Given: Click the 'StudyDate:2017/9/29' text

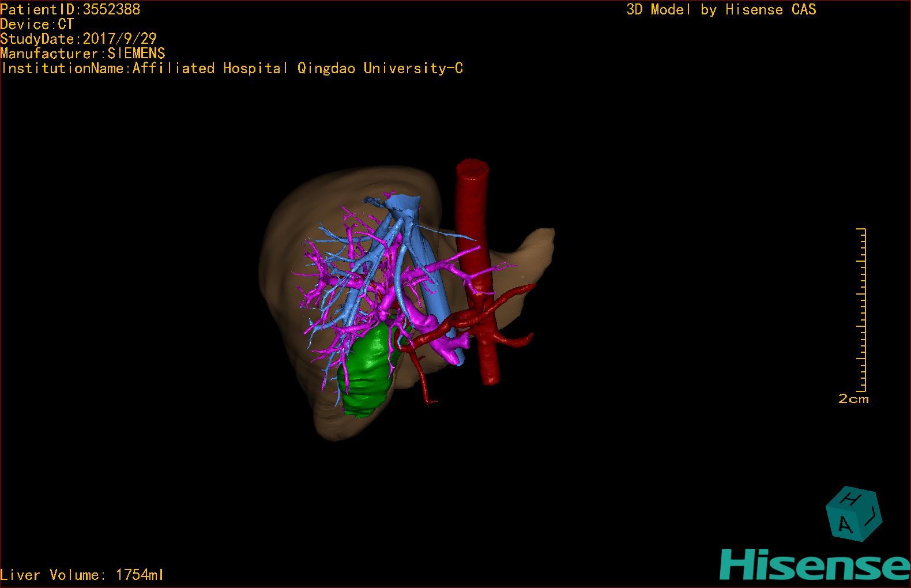Looking at the screenshot, I should [78, 39].
